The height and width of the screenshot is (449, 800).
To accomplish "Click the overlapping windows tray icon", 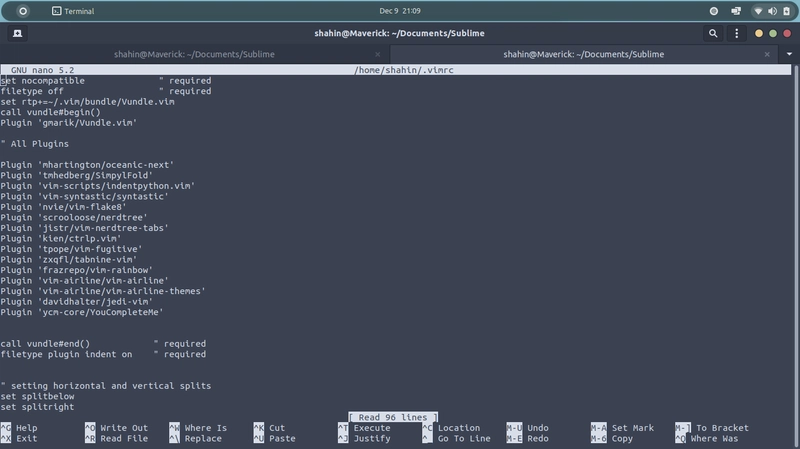I will click(x=735, y=11).
